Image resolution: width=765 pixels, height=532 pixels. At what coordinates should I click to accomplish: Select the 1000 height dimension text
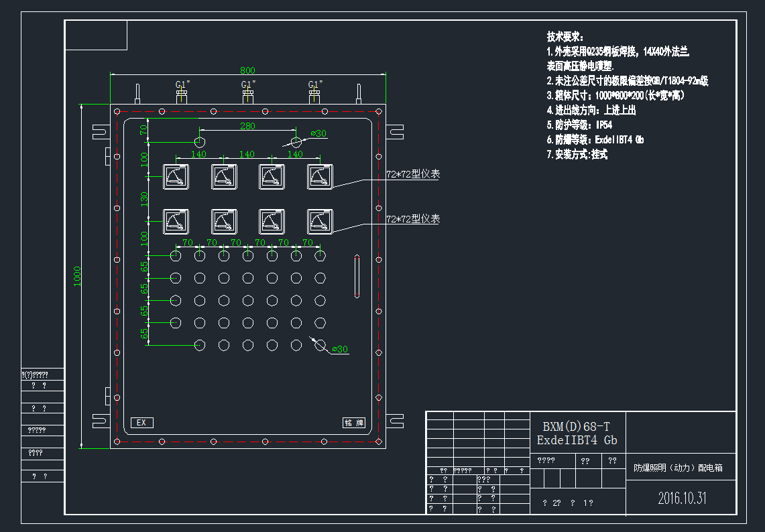[x=77, y=276]
